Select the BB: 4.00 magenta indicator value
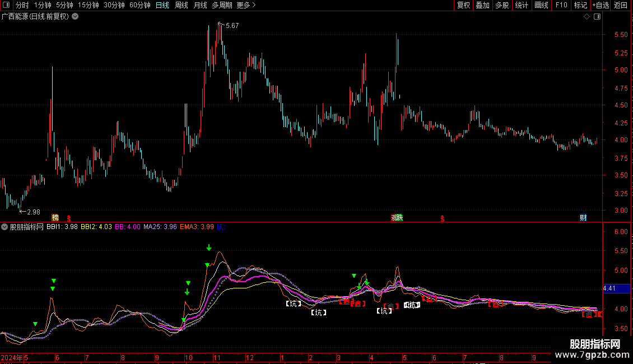 (128, 227)
